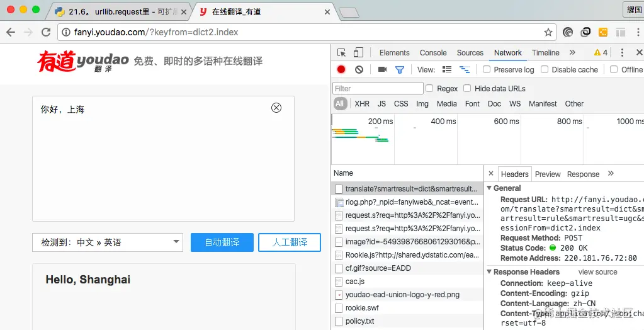Viewport: 644px width, 330px height.
Task: Click the 自动翻译 button
Action: (x=222, y=242)
